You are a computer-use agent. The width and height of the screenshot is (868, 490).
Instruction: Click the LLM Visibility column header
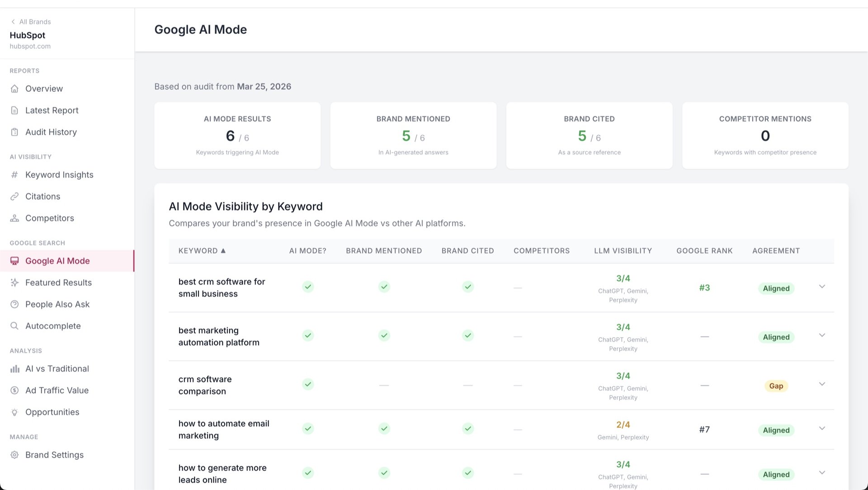coord(623,250)
